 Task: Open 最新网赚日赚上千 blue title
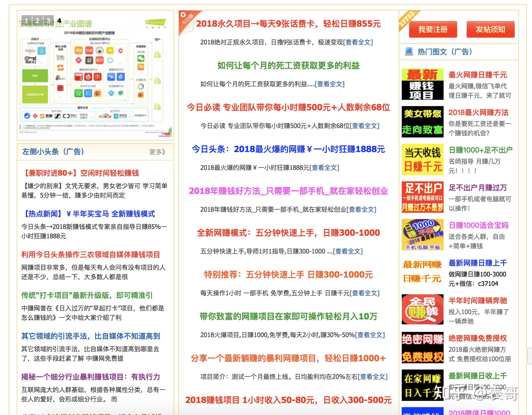coord(478,263)
